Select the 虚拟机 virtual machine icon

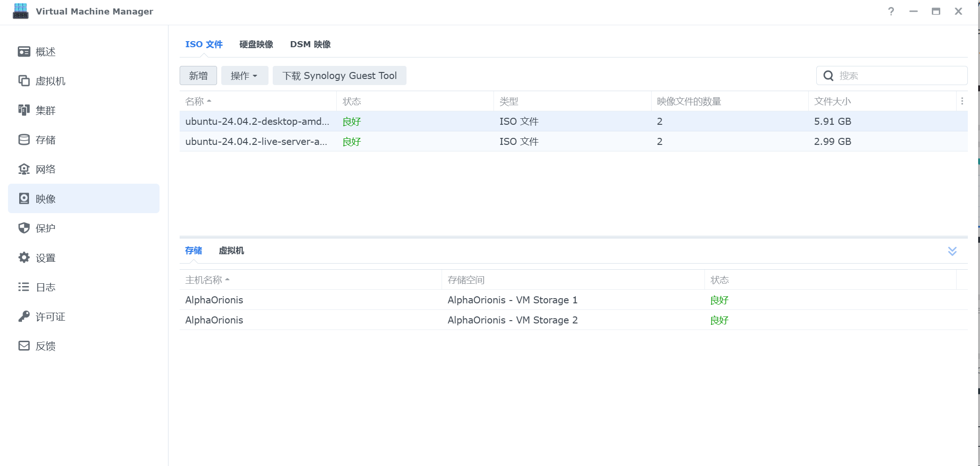(x=24, y=81)
